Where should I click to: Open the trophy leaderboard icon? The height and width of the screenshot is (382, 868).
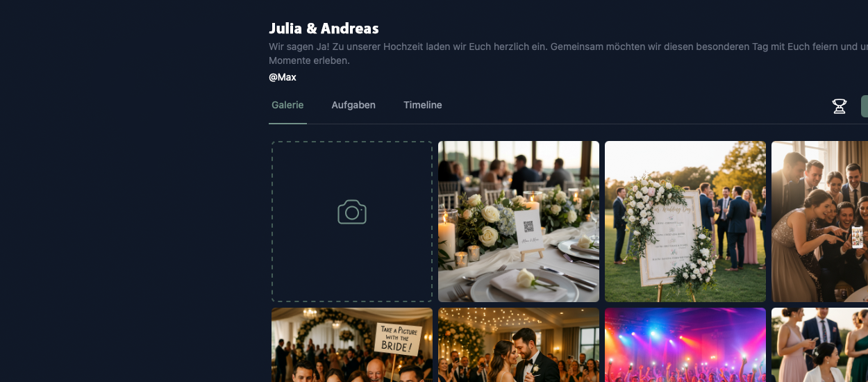840,106
